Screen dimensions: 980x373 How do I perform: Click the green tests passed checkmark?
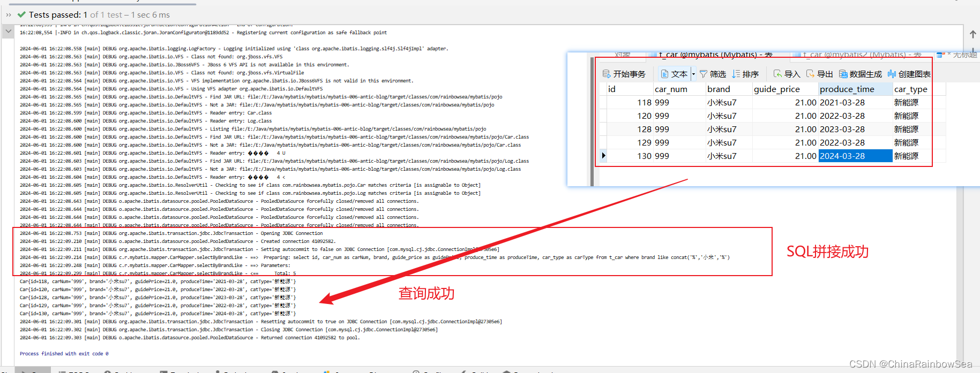point(21,15)
